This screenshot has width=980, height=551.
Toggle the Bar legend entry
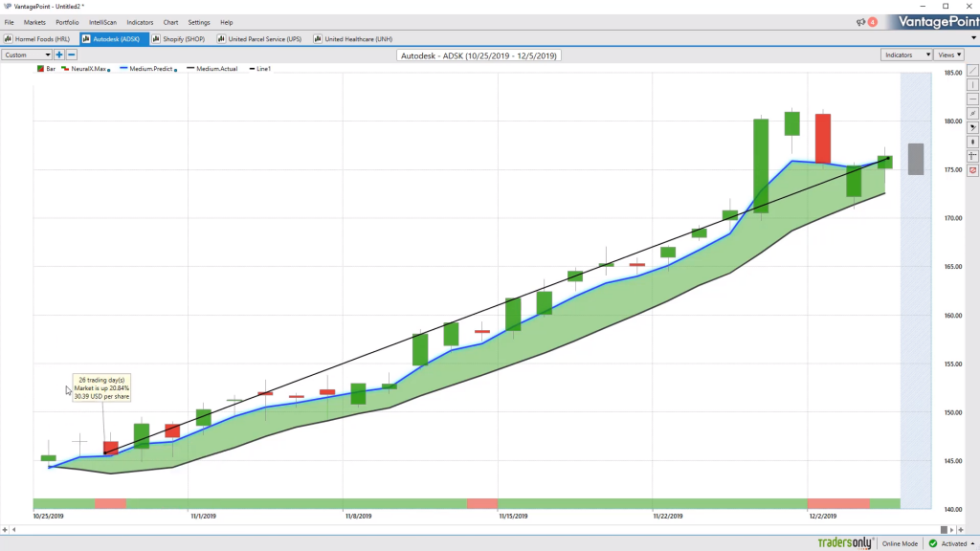pos(46,69)
